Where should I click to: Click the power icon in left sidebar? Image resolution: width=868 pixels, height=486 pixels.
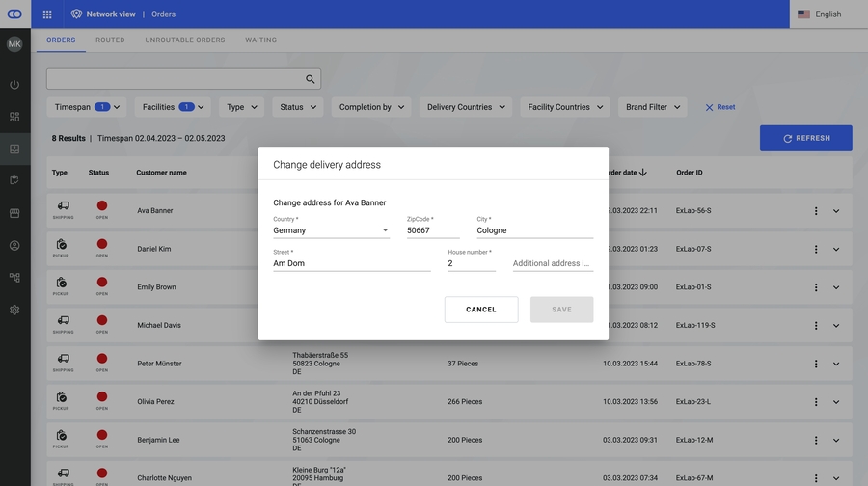click(x=14, y=85)
